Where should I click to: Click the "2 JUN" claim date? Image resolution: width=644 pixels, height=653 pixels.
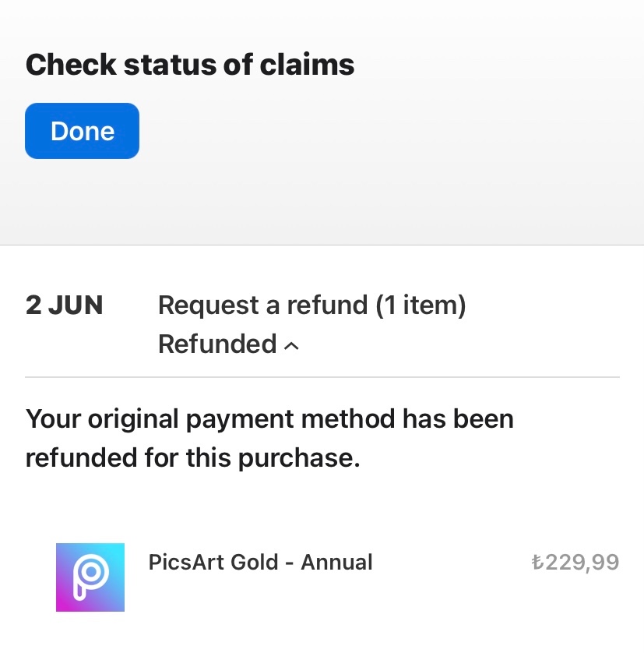point(64,305)
